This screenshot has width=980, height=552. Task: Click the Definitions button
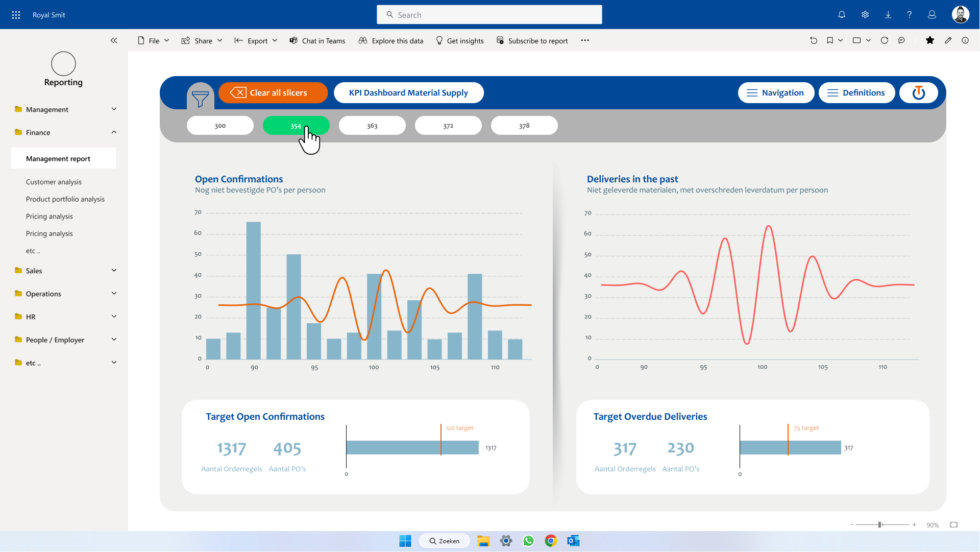[857, 93]
